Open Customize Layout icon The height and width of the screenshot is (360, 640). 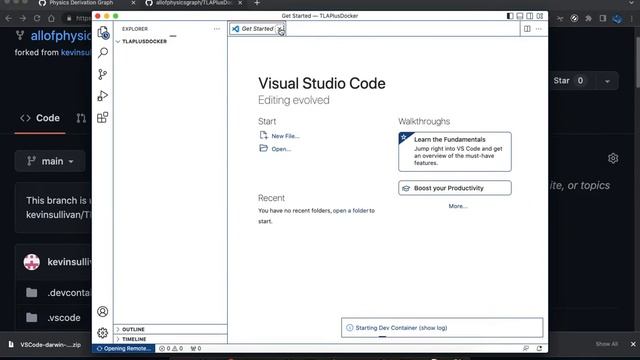coord(540,16)
